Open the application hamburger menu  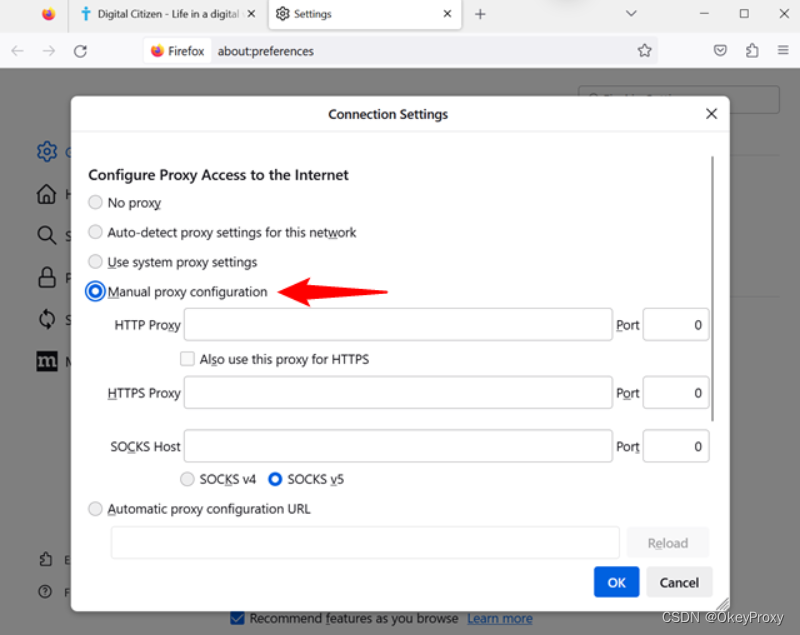click(x=784, y=49)
